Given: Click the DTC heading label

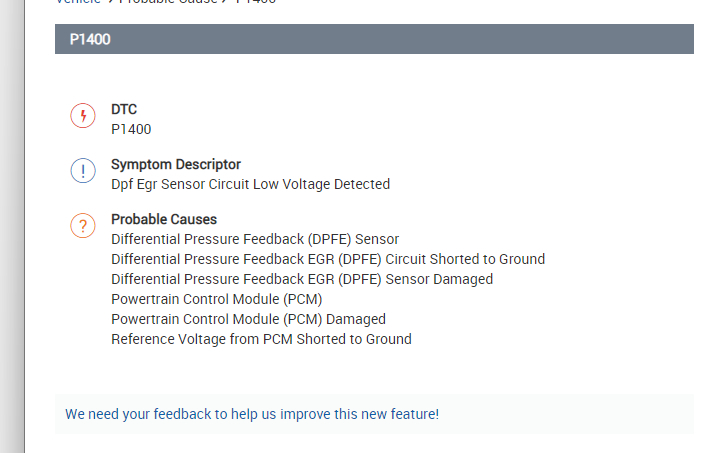Looking at the screenshot, I should [x=124, y=109].
